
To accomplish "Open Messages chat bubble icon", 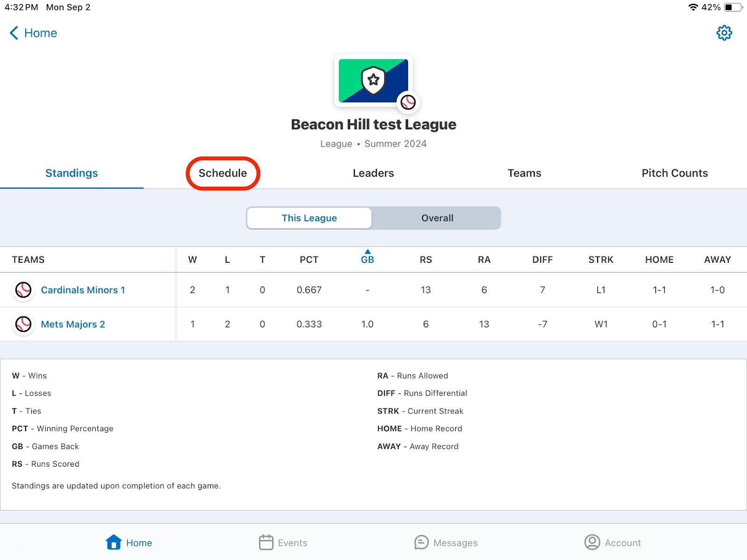I will pyautogui.click(x=421, y=542).
